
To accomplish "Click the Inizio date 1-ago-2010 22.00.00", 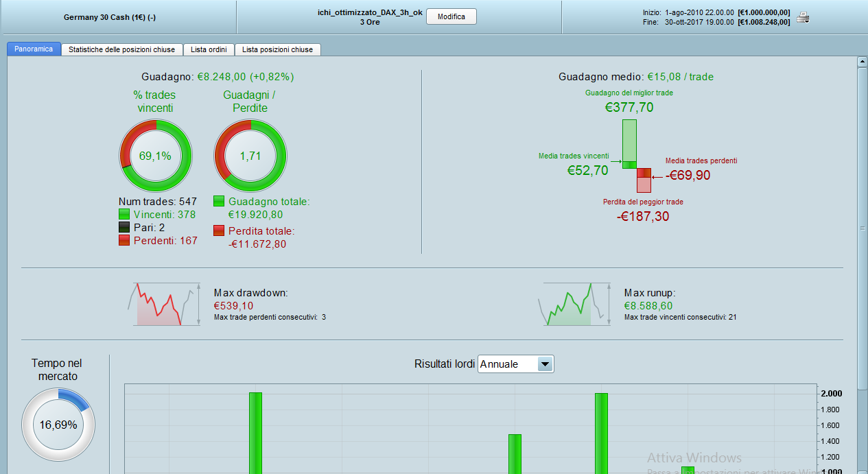I will tap(700, 13).
